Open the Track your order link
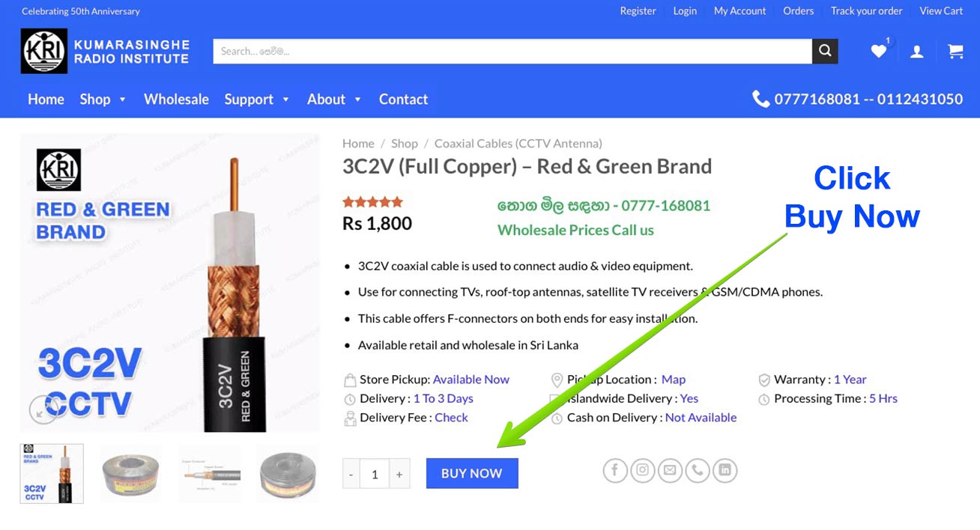 [866, 10]
